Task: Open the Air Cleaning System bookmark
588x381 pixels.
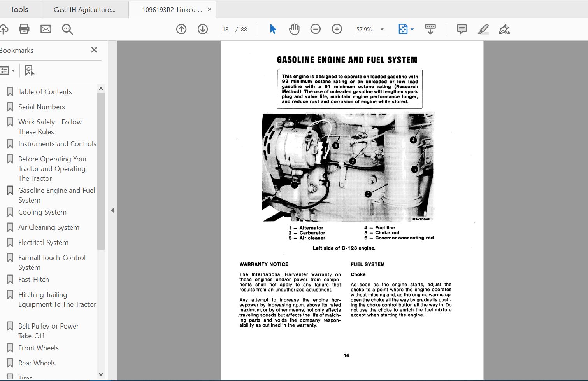Action: [x=49, y=227]
